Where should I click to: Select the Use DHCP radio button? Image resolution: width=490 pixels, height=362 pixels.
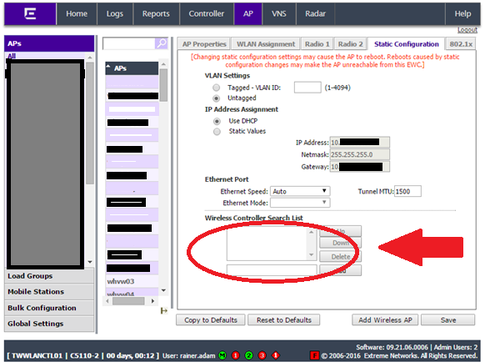click(x=217, y=121)
